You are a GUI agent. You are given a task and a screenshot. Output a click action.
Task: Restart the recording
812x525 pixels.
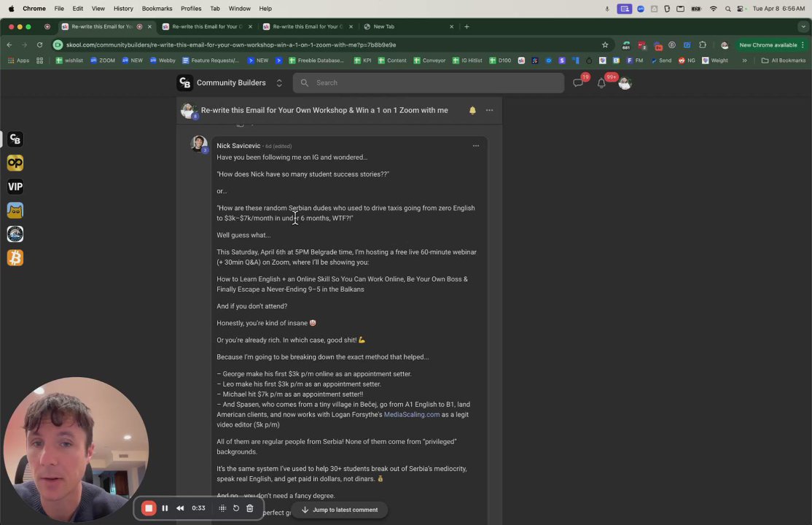click(236, 508)
